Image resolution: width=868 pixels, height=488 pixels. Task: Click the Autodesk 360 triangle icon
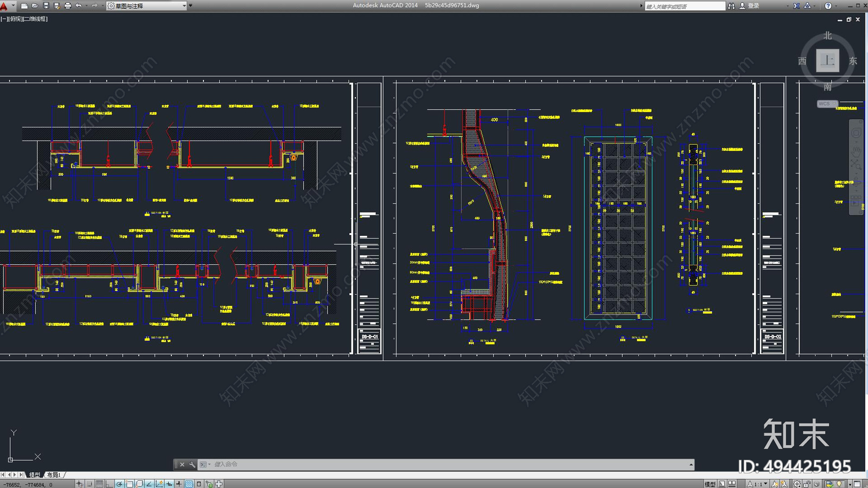[807, 6]
